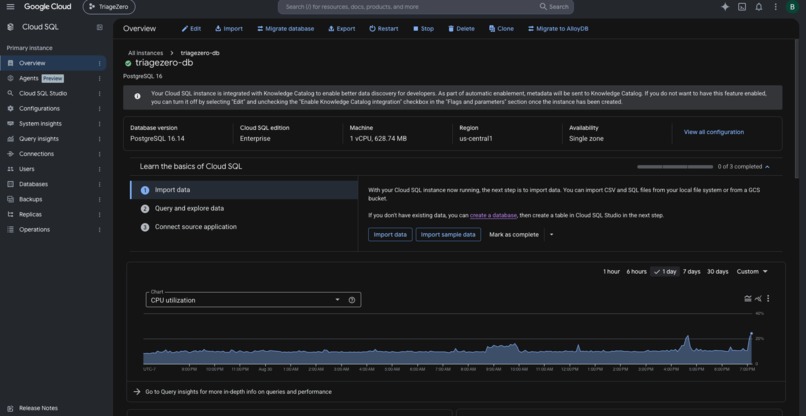The image size is (806, 416).
Task: Open the Mark as complete dropdown arrow
Action: pyautogui.click(x=552, y=234)
